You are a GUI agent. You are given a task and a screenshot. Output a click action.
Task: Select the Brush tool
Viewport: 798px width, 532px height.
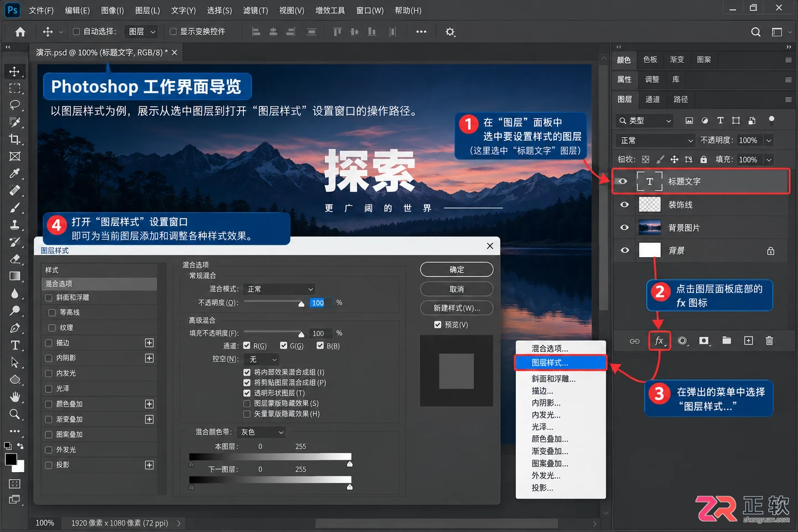[x=14, y=208]
